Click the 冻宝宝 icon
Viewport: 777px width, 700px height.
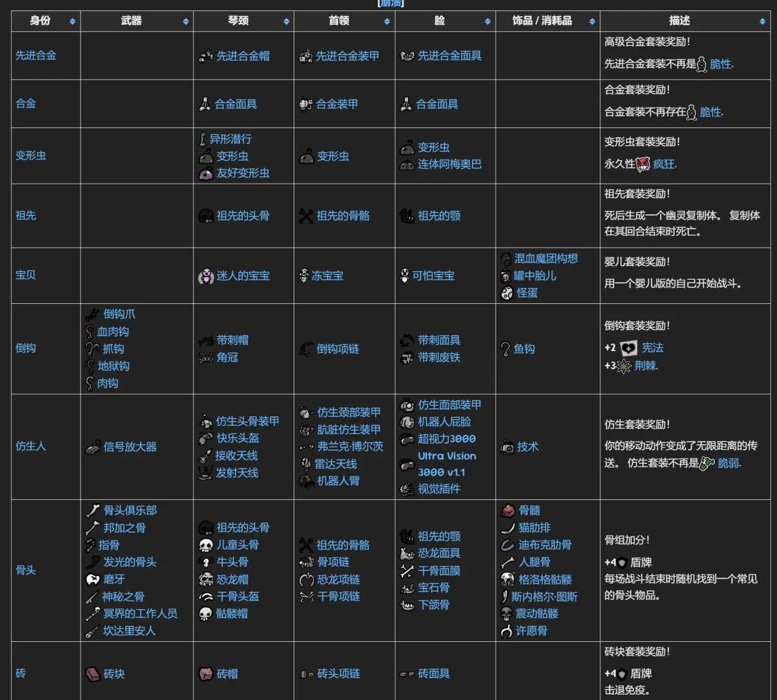point(303,276)
